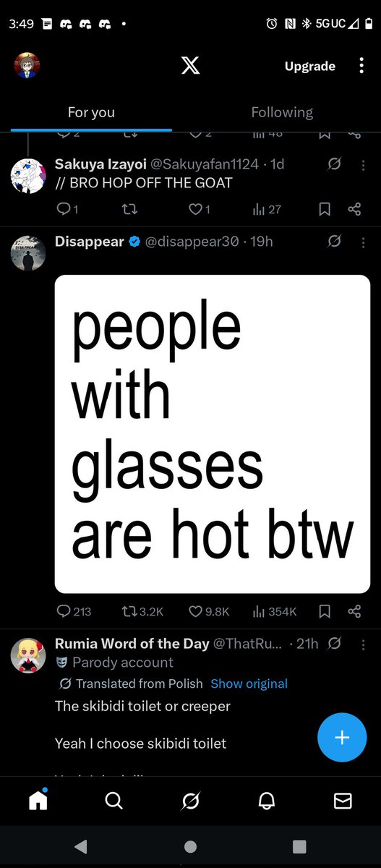Tap the Upgrade button
This screenshot has width=381, height=868.
tap(309, 67)
